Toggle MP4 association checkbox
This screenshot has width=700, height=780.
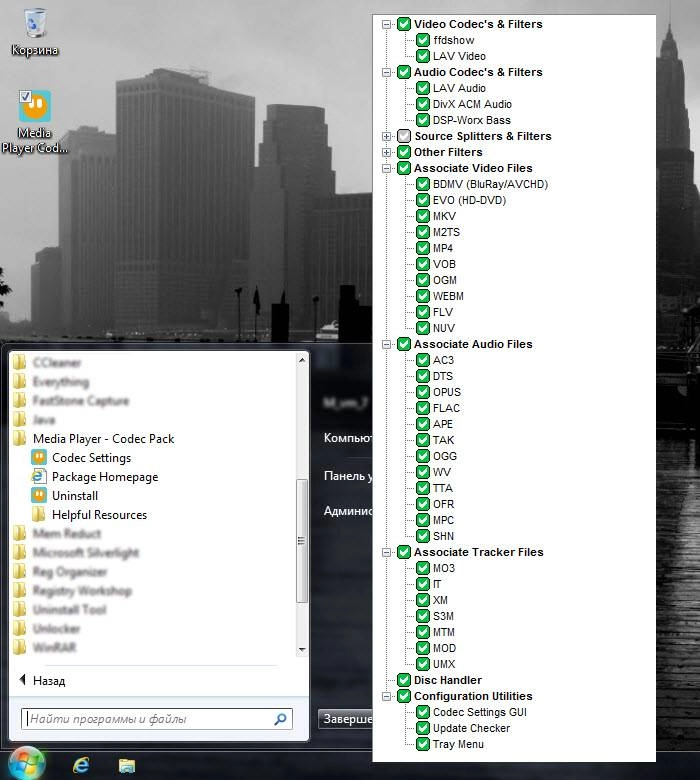[423, 248]
